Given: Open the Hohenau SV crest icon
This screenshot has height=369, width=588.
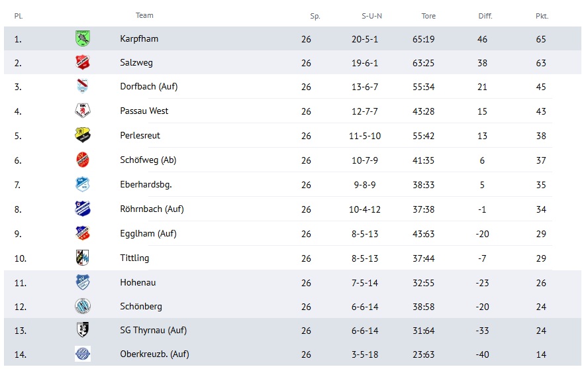Looking at the screenshot, I should click(x=83, y=282).
